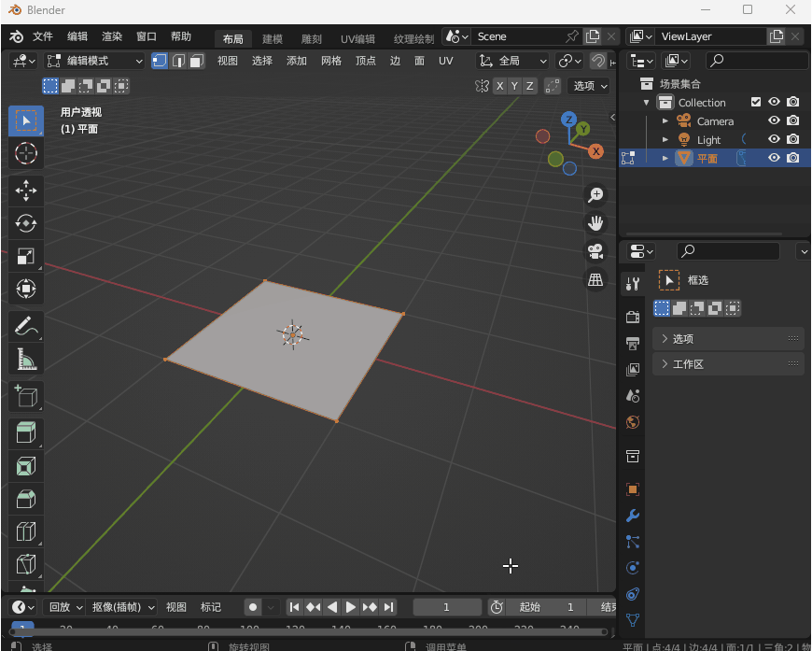Viewport: 812px width, 651px height.
Task: Select the Bevel tool
Action: coord(26,499)
